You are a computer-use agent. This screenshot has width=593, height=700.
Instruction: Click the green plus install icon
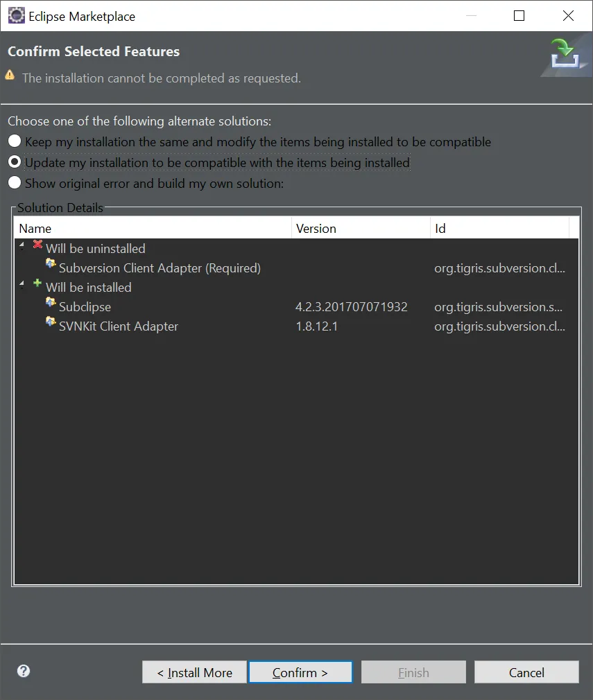pyautogui.click(x=37, y=283)
